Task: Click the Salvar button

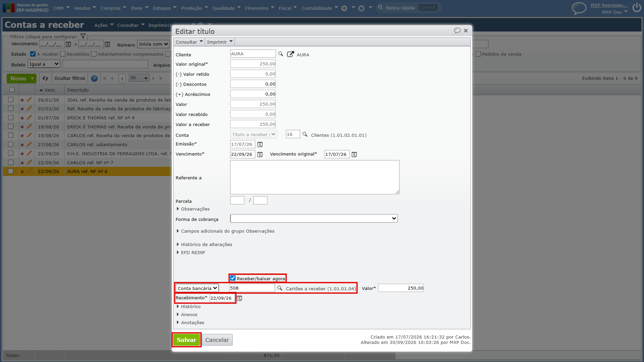Action: [x=186, y=340]
